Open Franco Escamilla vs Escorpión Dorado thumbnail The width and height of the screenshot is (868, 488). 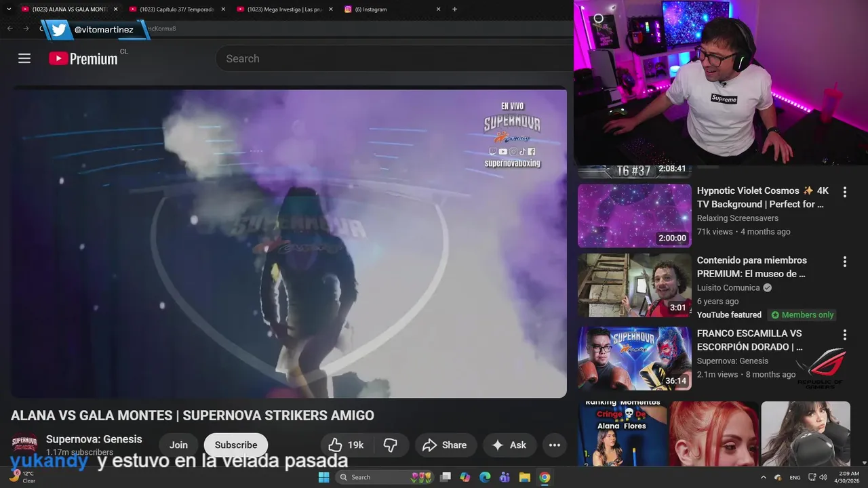[x=635, y=359]
